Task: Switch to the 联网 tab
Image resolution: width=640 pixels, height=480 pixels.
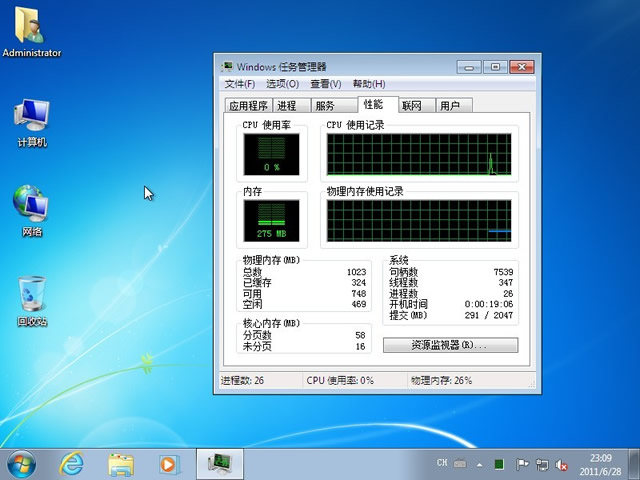Action: click(416, 106)
